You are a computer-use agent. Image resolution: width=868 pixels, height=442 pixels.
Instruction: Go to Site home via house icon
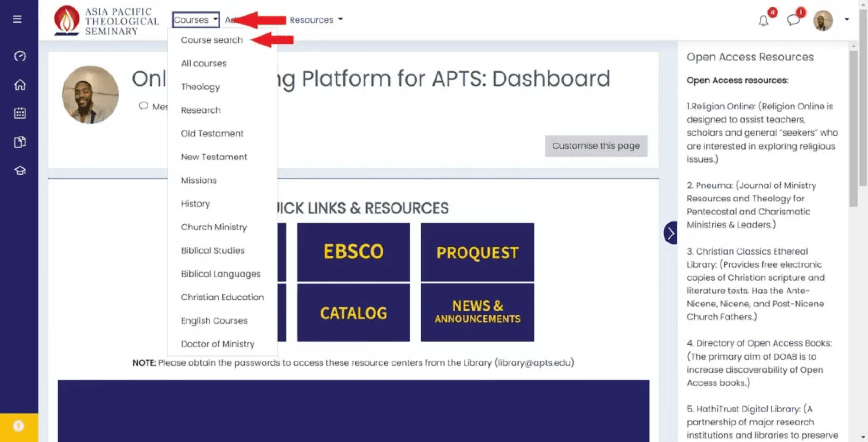coord(20,85)
